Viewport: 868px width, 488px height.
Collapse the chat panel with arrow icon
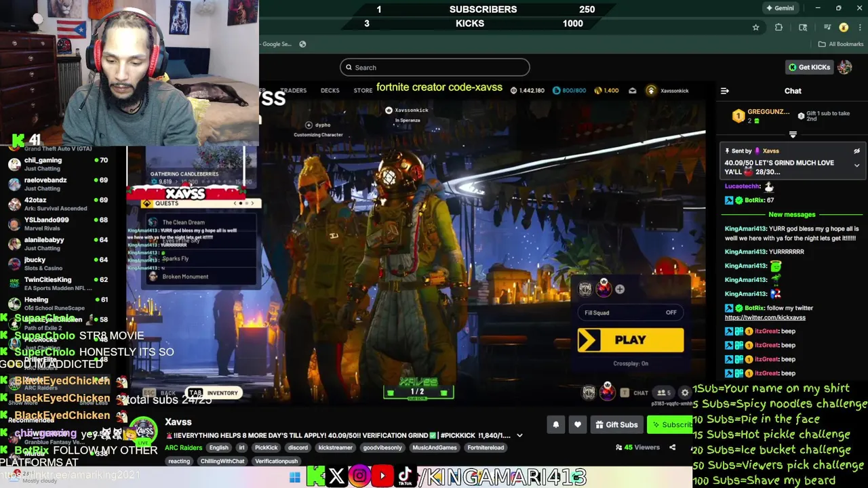(x=725, y=91)
